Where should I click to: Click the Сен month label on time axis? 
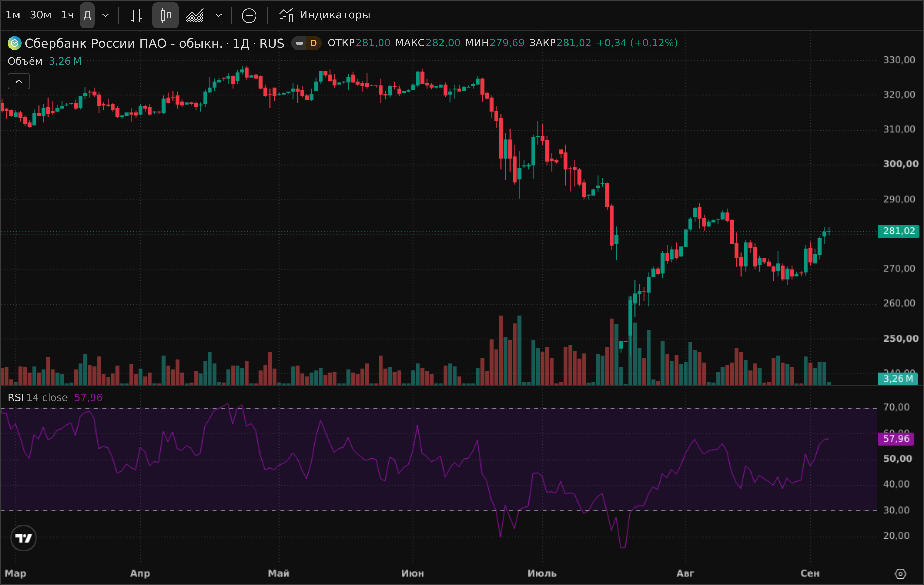[x=810, y=573]
